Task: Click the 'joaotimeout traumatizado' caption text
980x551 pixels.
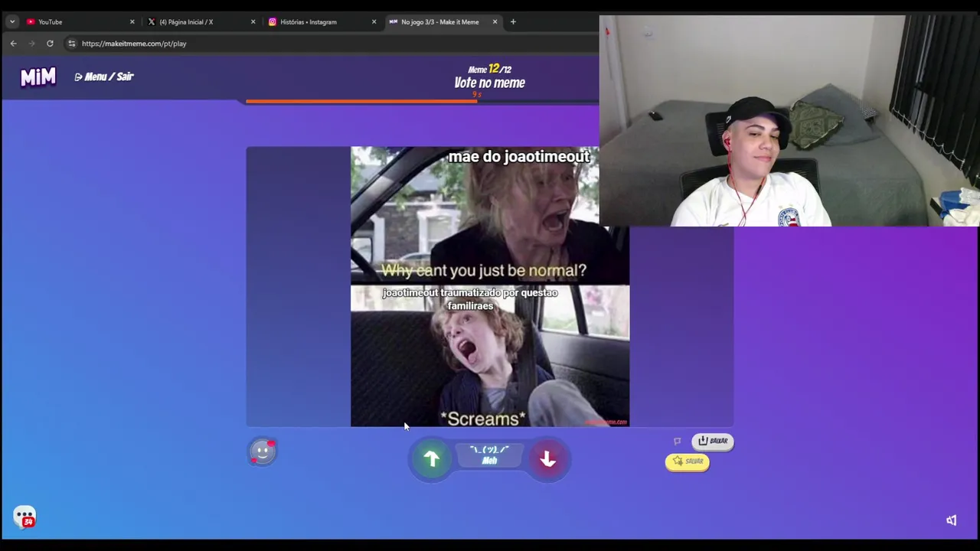Action: pos(470,298)
